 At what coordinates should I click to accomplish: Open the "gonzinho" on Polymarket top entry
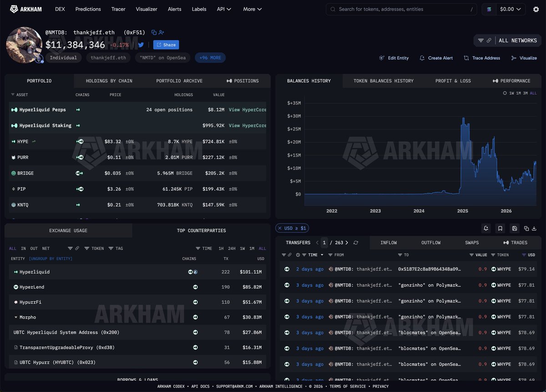[429, 285]
